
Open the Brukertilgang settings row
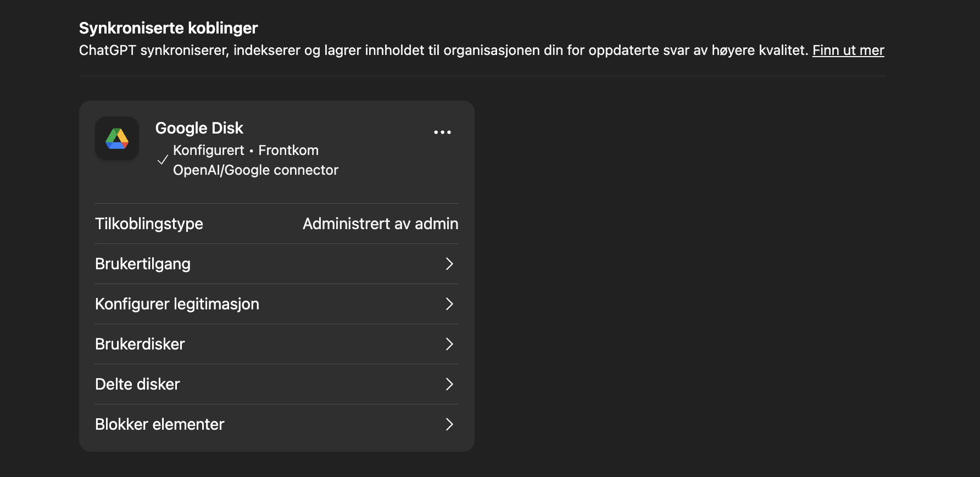(143, 264)
